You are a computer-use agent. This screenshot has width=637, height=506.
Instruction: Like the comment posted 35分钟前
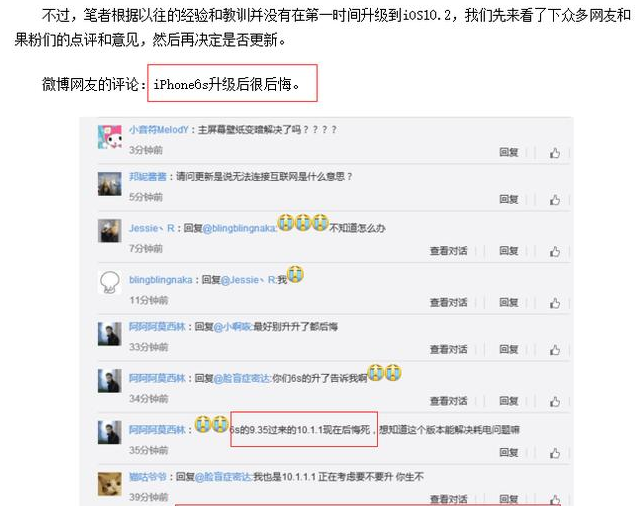pyautogui.click(x=555, y=453)
